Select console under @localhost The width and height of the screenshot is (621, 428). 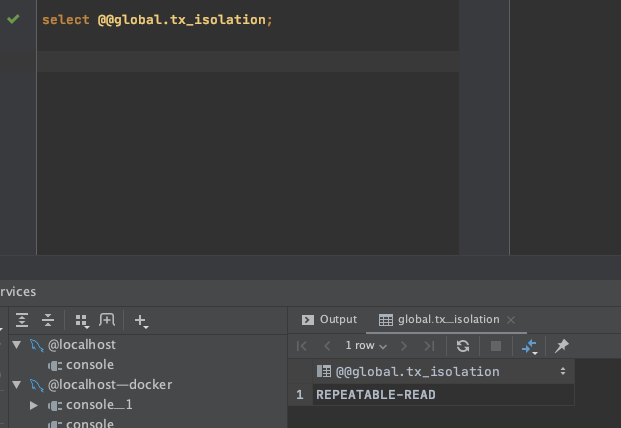coord(89,365)
